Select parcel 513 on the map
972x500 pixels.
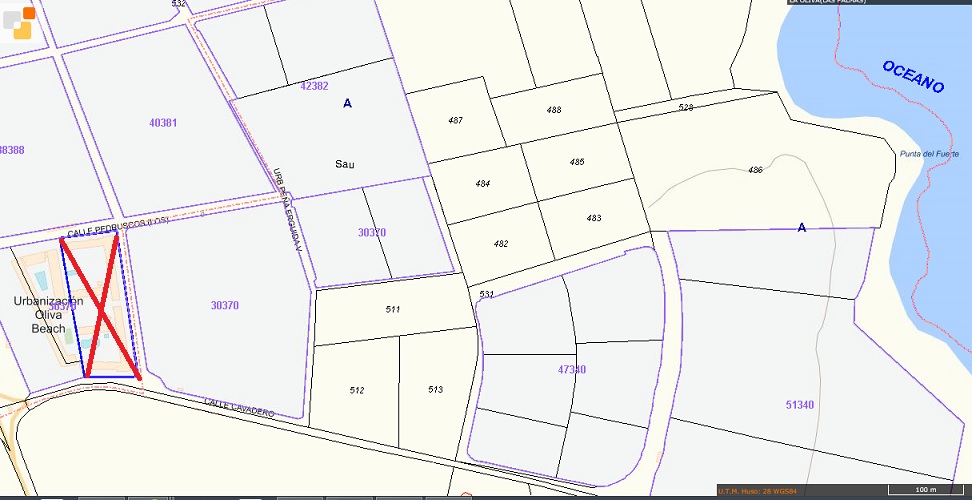point(435,390)
